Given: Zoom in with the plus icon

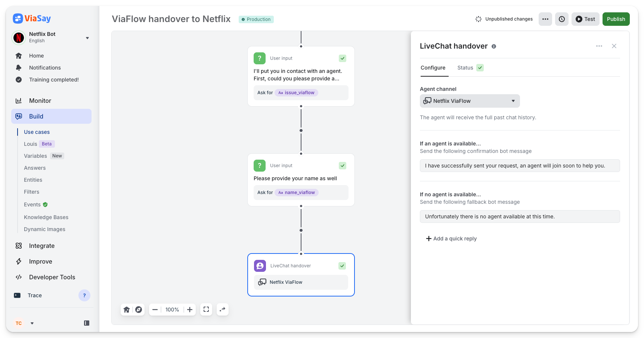Looking at the screenshot, I should 190,310.
